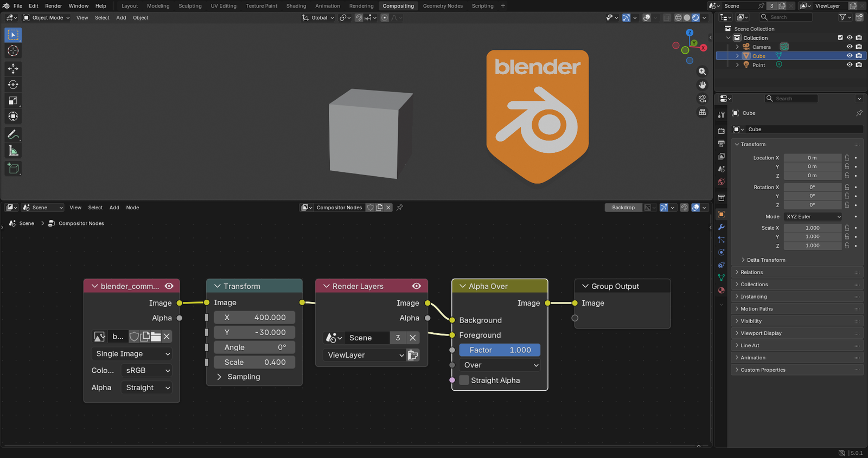Collapse the Alpha Over node
868x458 pixels.
(463, 286)
